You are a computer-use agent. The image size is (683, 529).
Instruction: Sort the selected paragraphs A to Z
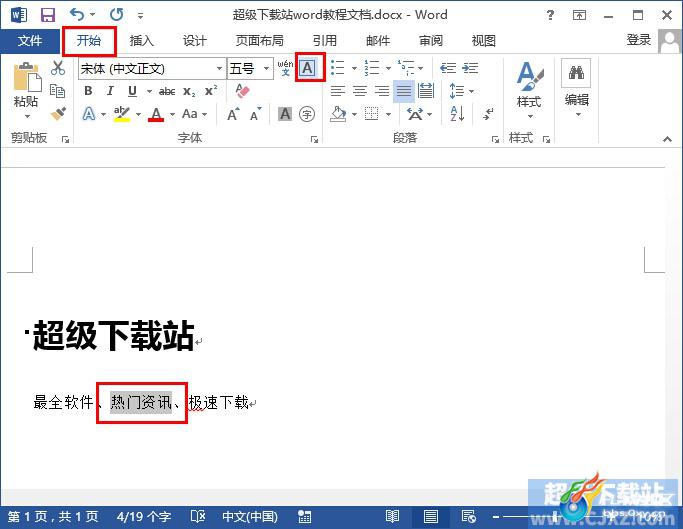(x=457, y=114)
